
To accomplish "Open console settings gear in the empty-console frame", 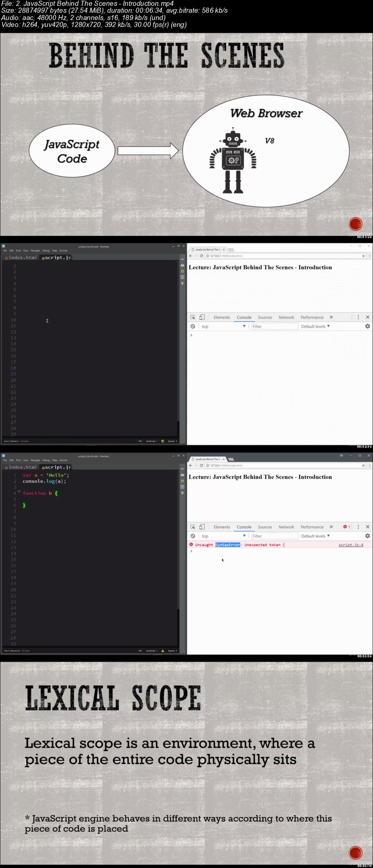I will (368, 326).
